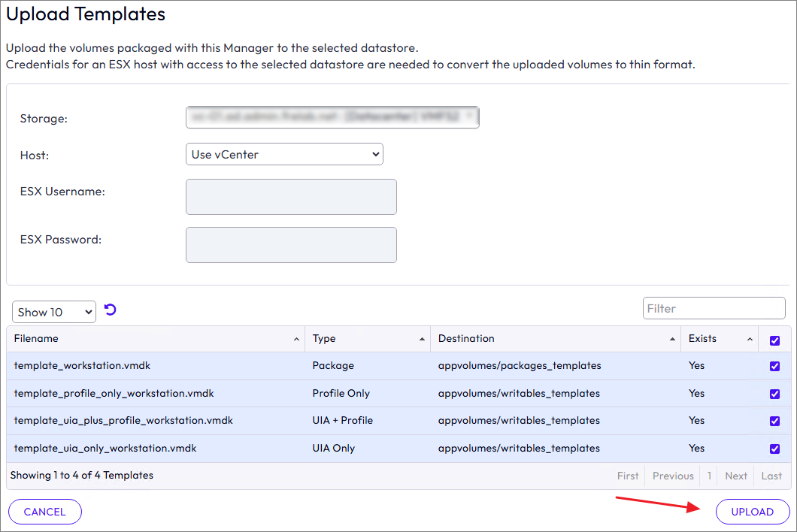This screenshot has width=797, height=532.
Task: Toggle template_uia_plus_profile_workstation.vmdk checkbox
Action: coord(775,421)
